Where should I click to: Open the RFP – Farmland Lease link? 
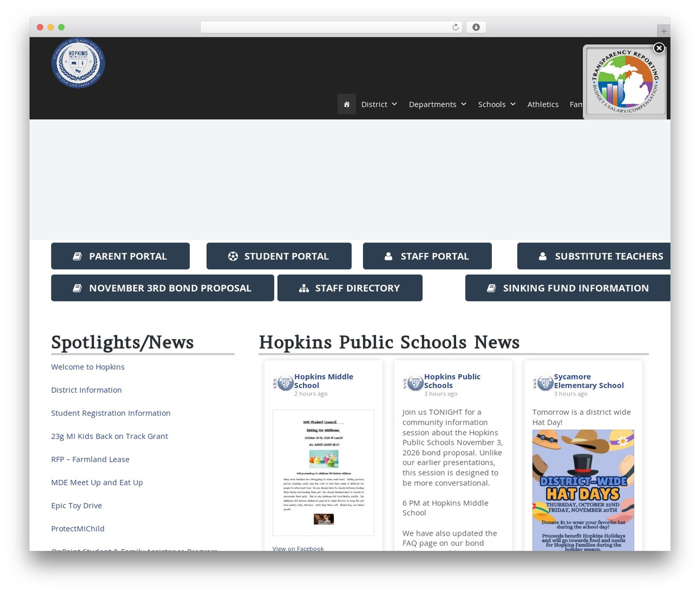coord(90,459)
